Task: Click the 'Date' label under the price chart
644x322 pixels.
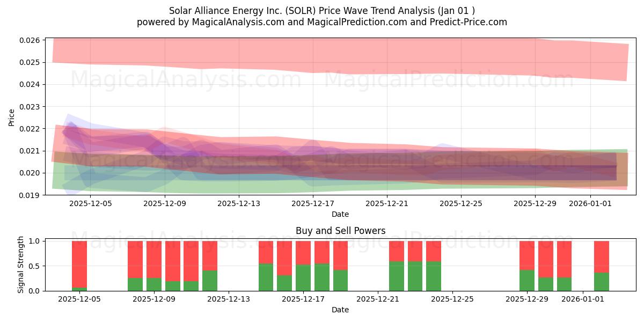Action: pos(340,214)
